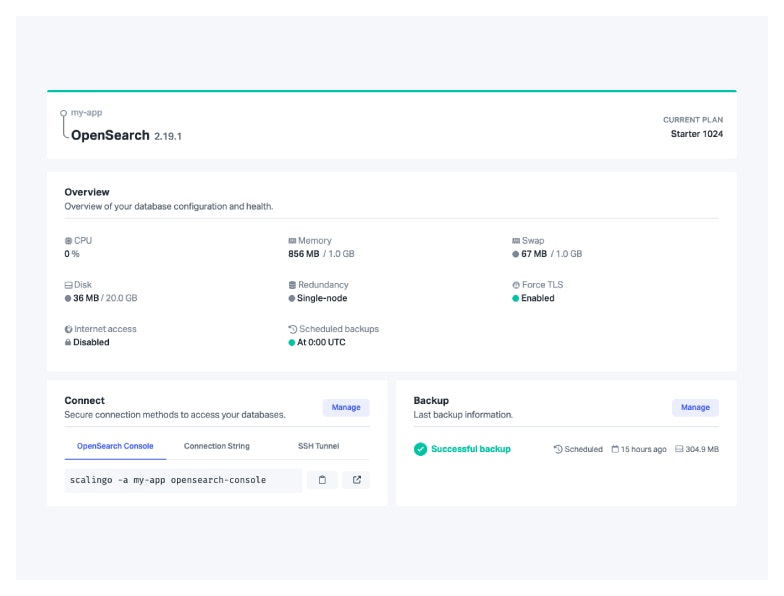Click the scalingo opensearch-console command field
784x596 pixels.
[x=183, y=480]
